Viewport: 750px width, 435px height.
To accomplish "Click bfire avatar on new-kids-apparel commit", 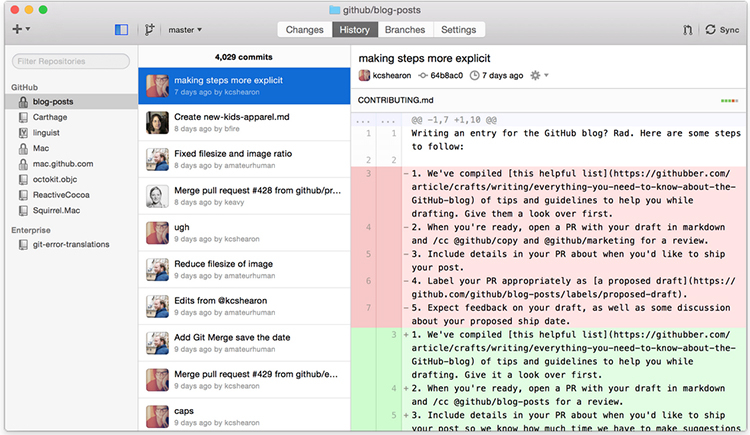I will pos(157,123).
